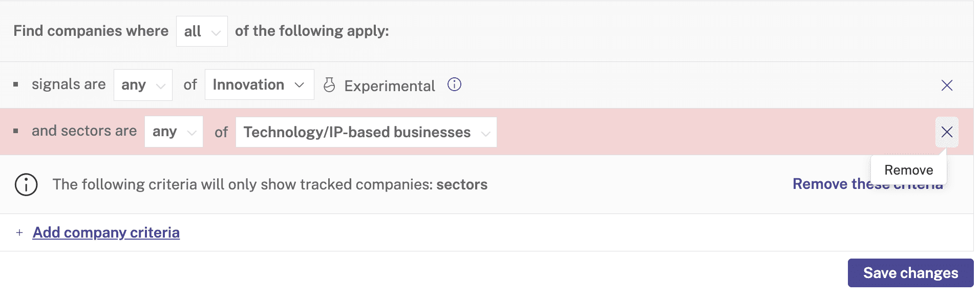Image resolution: width=980 pixels, height=298 pixels.
Task: Open the 'all' match dropdown
Action: [x=202, y=31]
